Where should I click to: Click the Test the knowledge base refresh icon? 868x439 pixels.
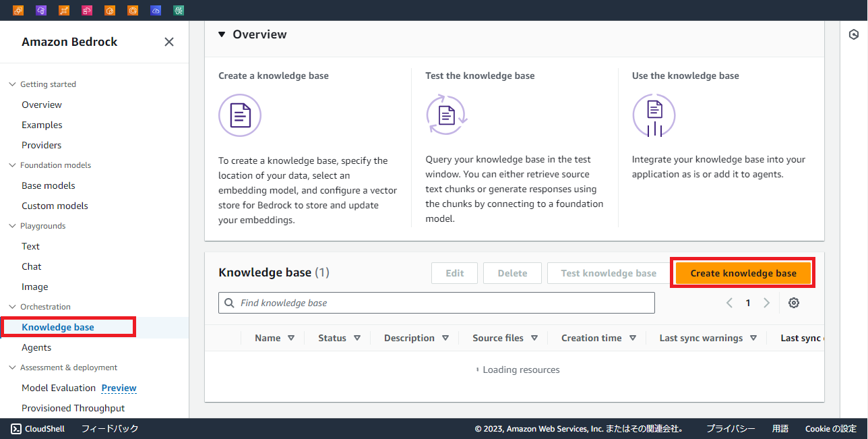[x=447, y=115]
